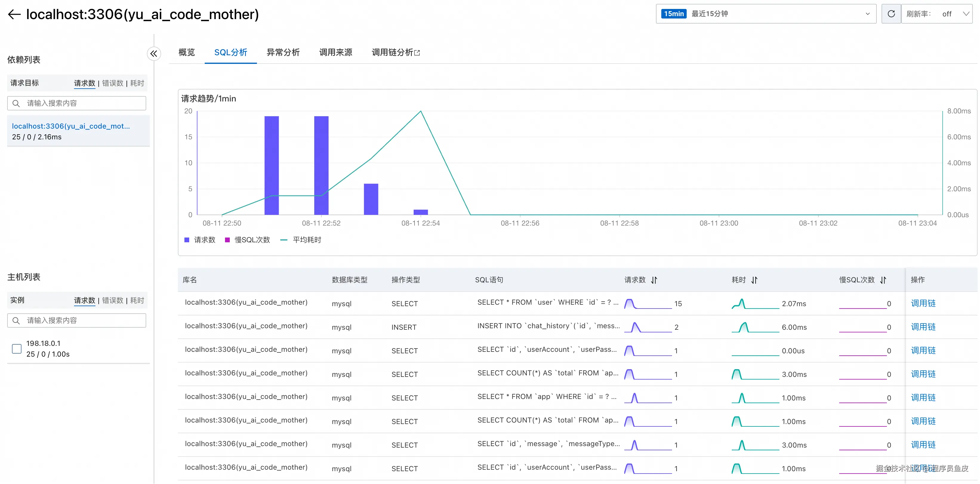Click the back arrow next to page title
The image size is (980, 484).
(x=14, y=14)
